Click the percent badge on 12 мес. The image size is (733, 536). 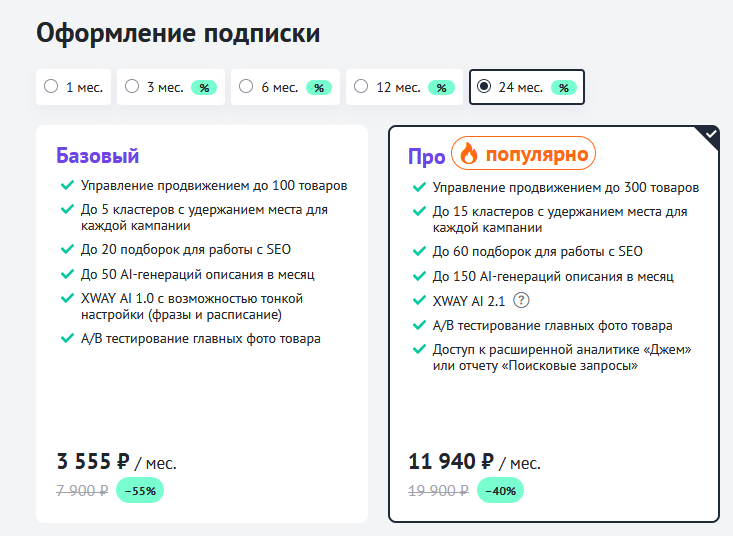point(441,88)
